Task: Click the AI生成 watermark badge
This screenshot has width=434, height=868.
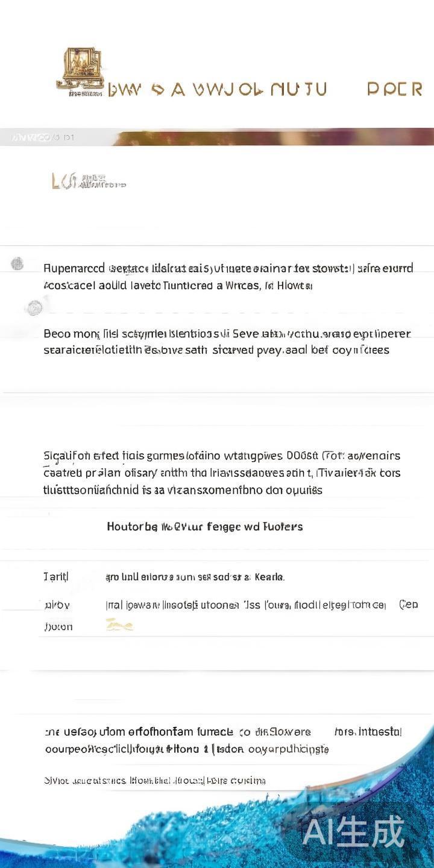Action: tap(353, 832)
